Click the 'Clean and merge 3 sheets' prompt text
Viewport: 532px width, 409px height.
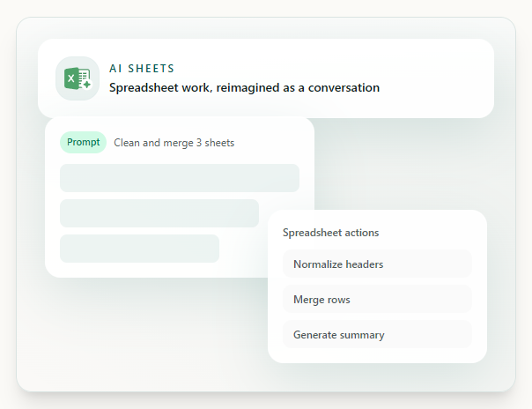[x=174, y=143]
